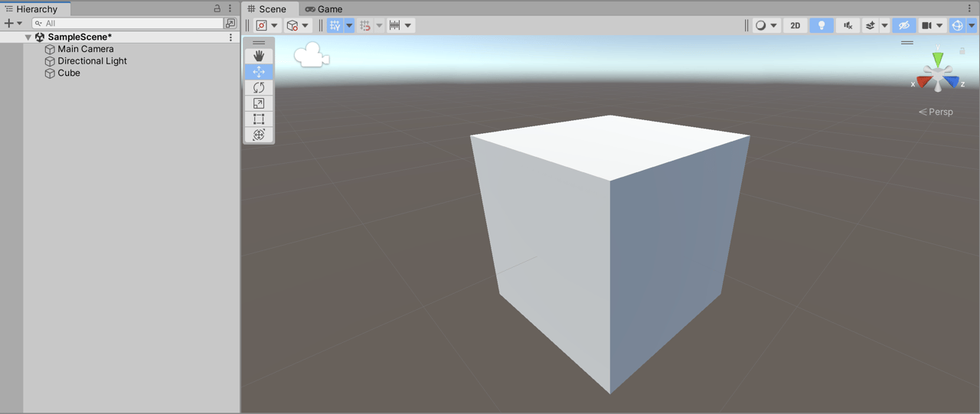Click the tools overlay drag handle
The image size is (980, 414).
259,43
